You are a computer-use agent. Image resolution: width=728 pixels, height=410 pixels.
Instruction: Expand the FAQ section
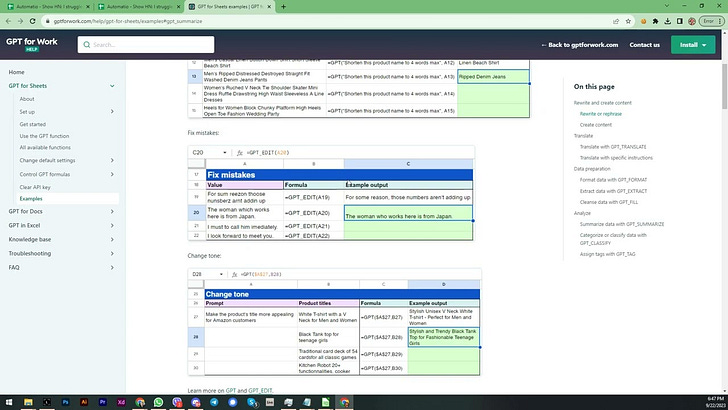112,267
